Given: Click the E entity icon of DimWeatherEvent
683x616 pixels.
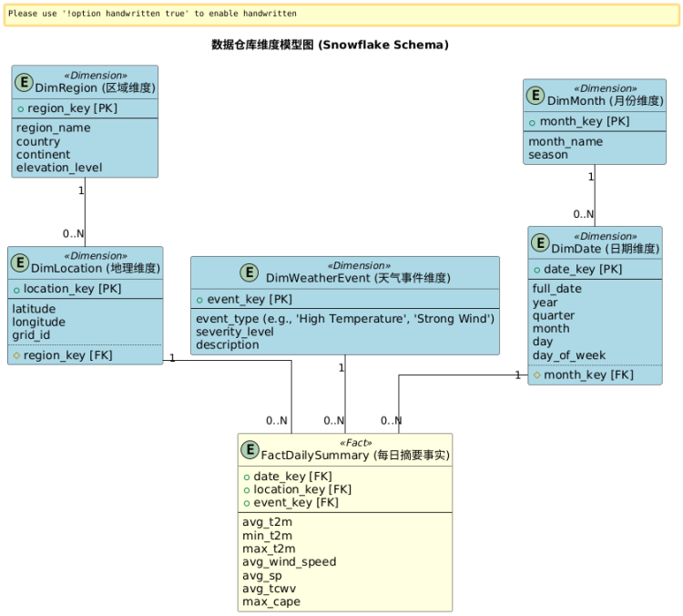Looking at the screenshot, I should (250, 272).
